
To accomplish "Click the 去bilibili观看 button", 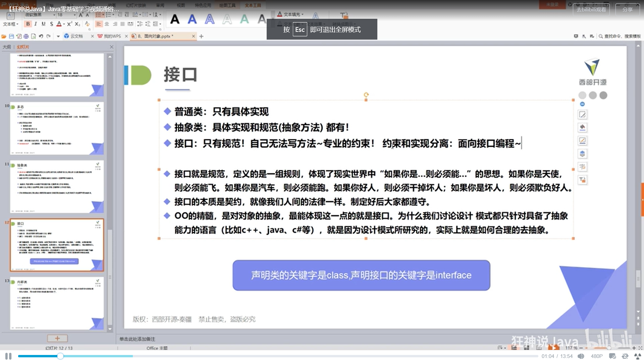I will [x=591, y=9].
